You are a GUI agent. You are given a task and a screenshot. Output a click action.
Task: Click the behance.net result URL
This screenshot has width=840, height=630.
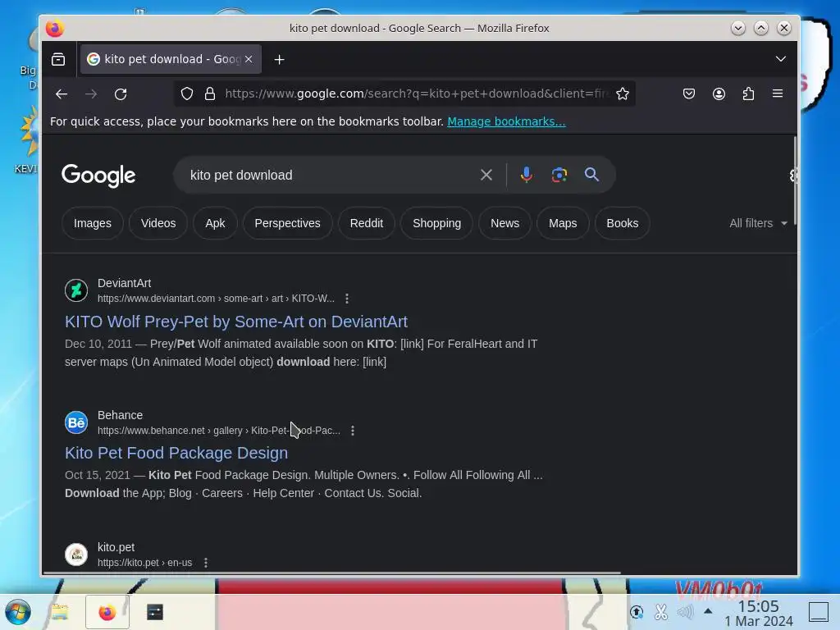[x=218, y=431]
